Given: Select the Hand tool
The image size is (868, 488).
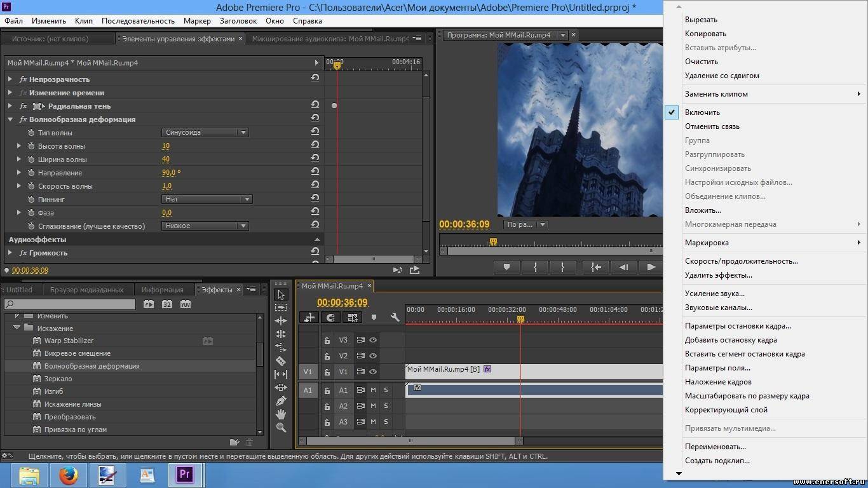Looking at the screenshot, I should pos(281,414).
